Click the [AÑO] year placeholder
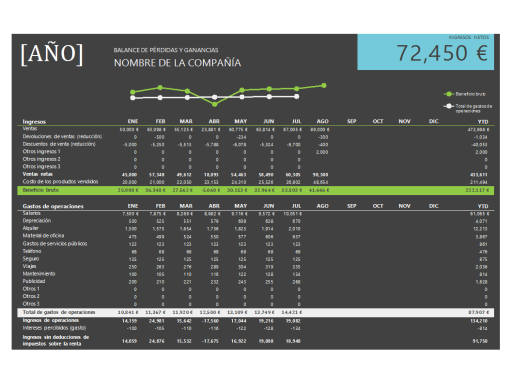The width and height of the screenshot is (512, 384). click(x=52, y=54)
